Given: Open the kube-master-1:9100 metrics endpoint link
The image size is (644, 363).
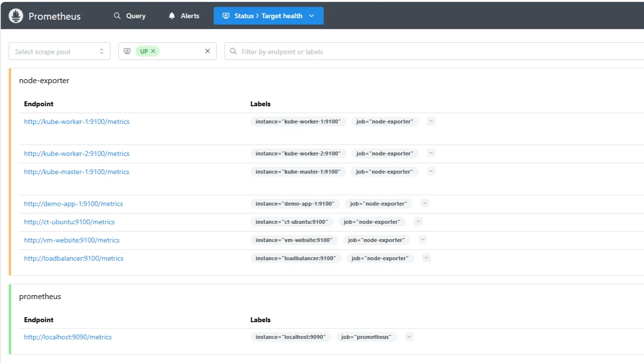Looking at the screenshot, I should coord(77,172).
